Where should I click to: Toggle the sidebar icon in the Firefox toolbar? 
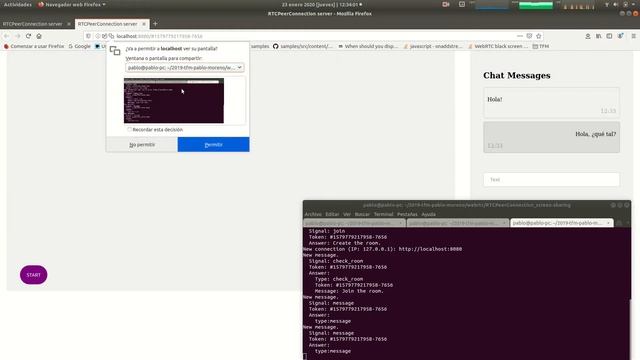click(x=609, y=36)
